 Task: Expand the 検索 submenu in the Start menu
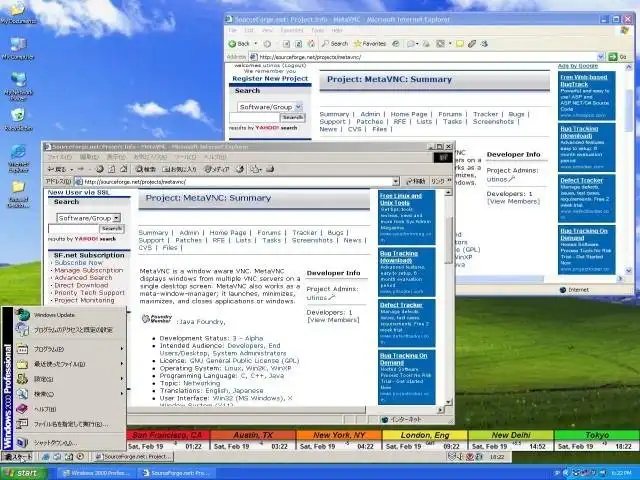click(x=70, y=394)
